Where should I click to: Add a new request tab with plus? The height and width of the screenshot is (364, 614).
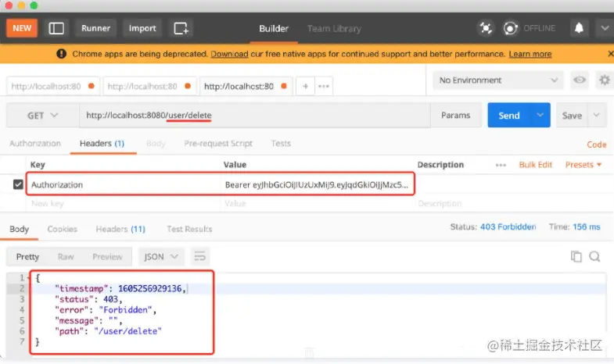[x=305, y=86]
